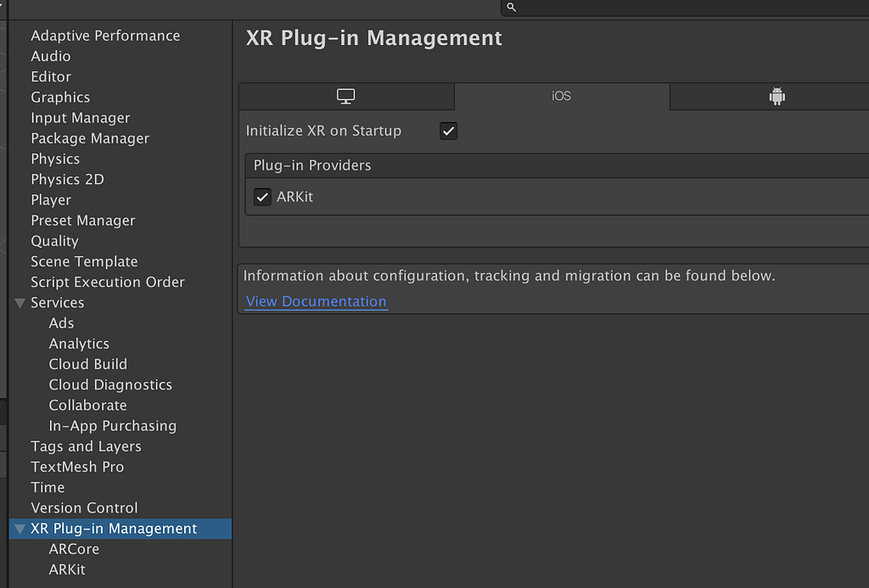Open Preset Manager settings
This screenshot has width=869, height=588.
[x=83, y=220]
